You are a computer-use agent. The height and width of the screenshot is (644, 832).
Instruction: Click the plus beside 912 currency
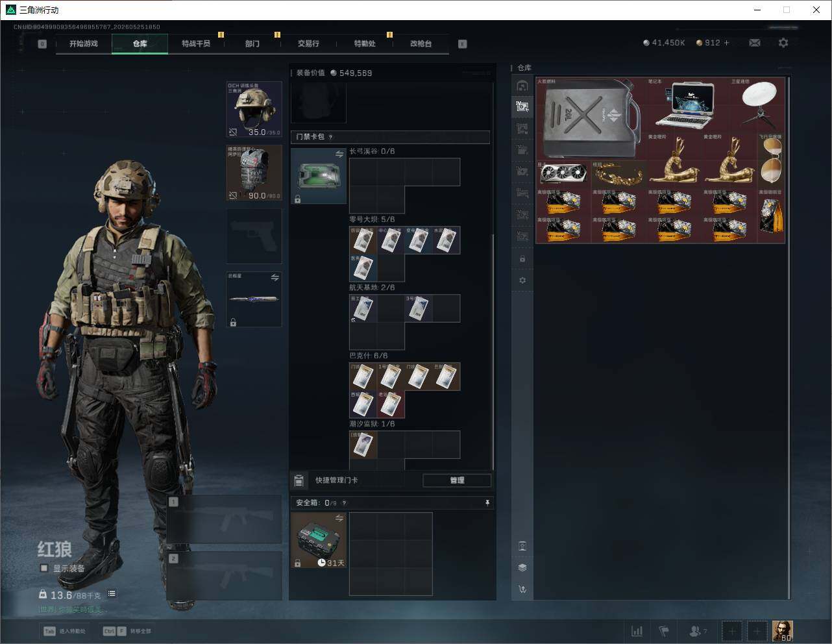click(x=727, y=43)
